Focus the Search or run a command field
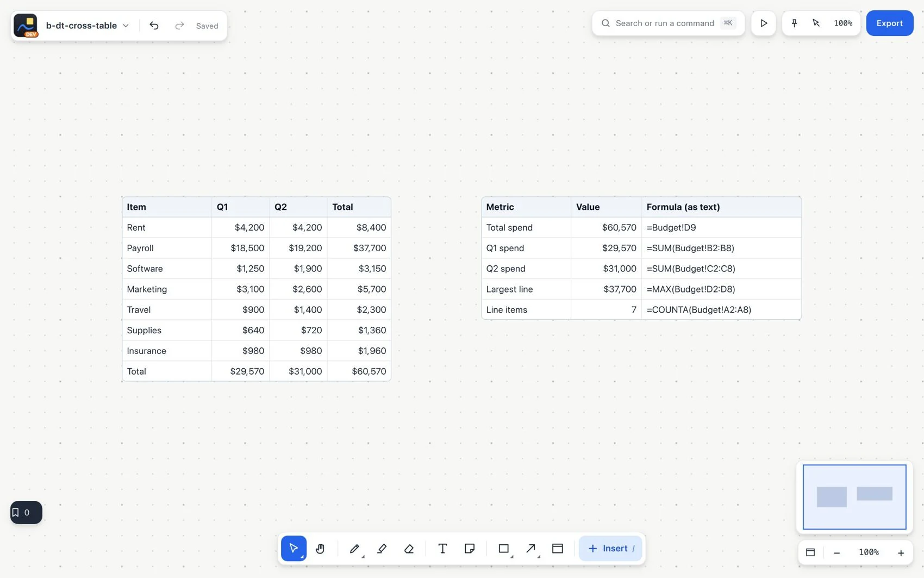Image resolution: width=924 pixels, height=578 pixels. coord(669,23)
